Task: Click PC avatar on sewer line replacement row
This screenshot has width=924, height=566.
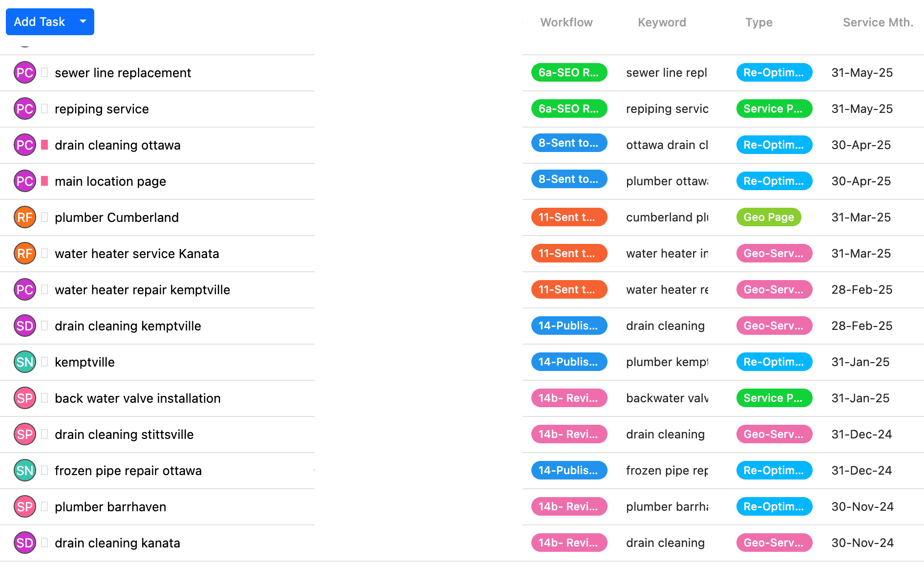Action: coord(24,73)
